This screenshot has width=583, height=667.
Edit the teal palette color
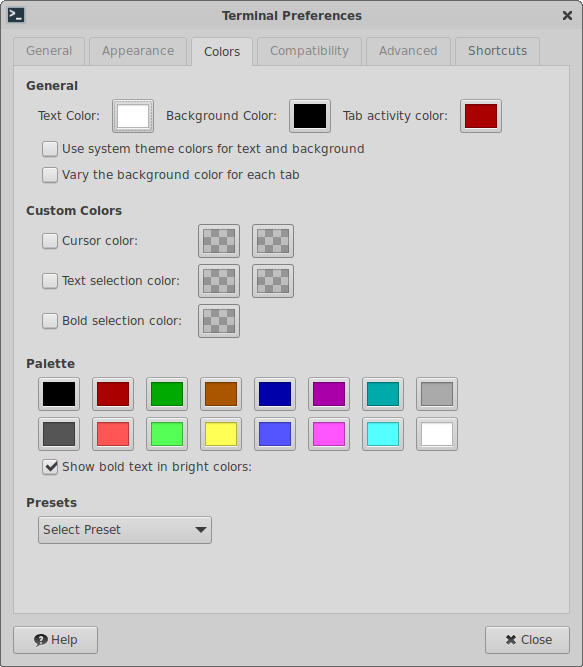click(x=383, y=394)
